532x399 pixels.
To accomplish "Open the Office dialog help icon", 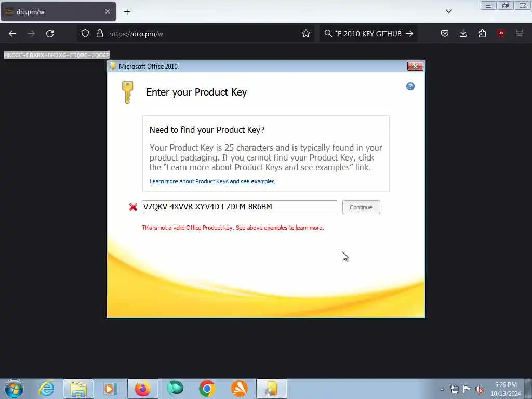I will click(410, 86).
